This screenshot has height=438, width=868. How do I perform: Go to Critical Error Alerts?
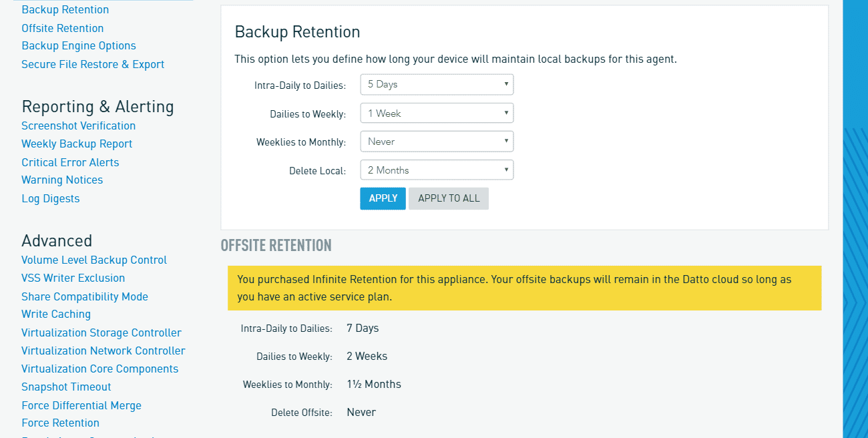coord(70,162)
